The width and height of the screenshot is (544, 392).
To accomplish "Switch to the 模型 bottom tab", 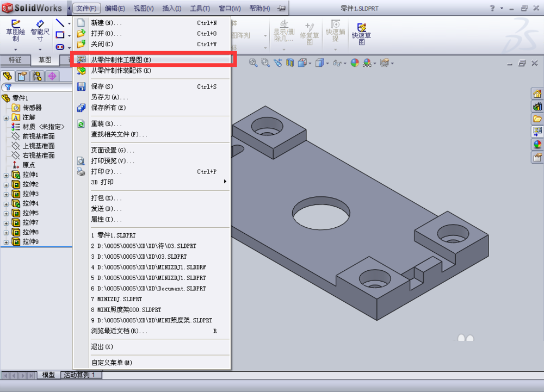I will click(48, 375).
